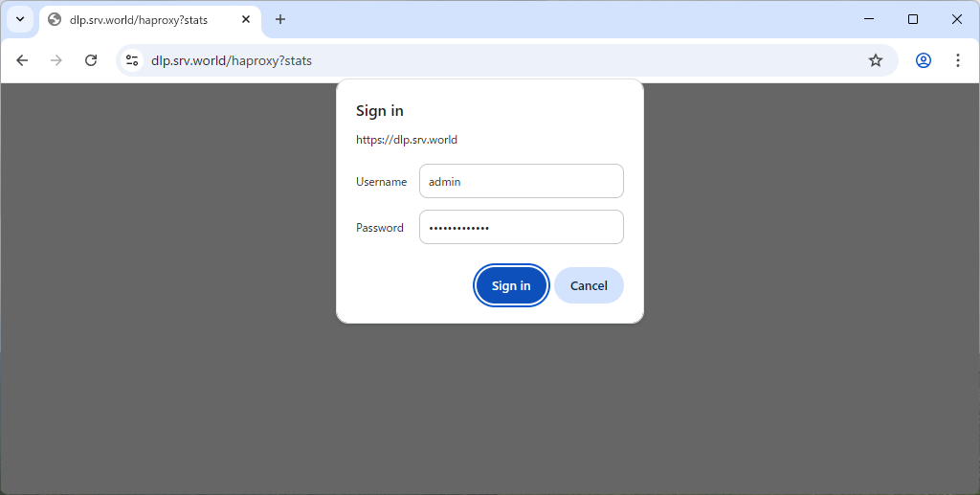
Task: Open the Chrome profile icon
Action: (923, 60)
